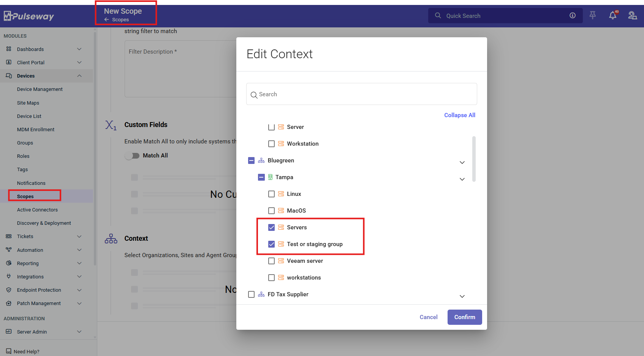
Task: Enable the Match All toggle
Action: [x=132, y=156]
